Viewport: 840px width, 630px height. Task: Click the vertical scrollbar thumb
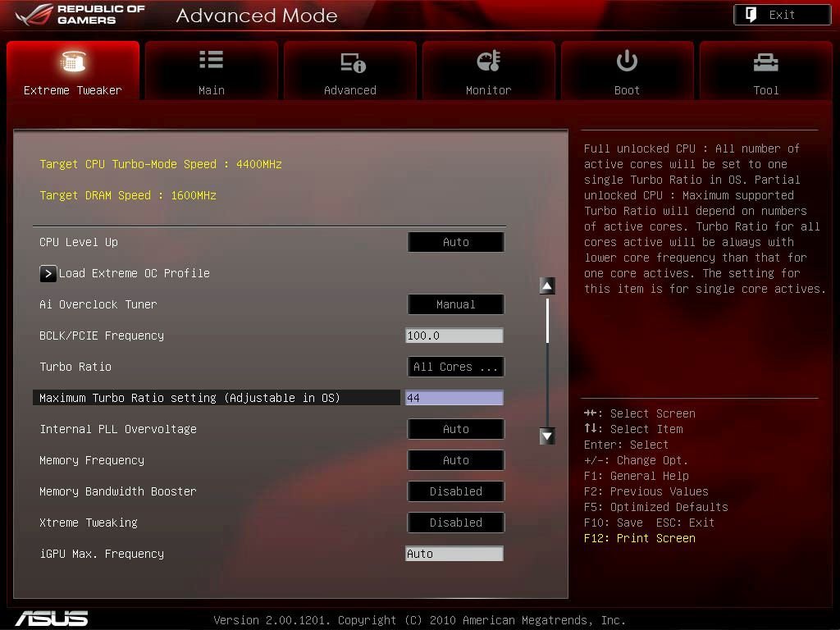[x=547, y=321]
